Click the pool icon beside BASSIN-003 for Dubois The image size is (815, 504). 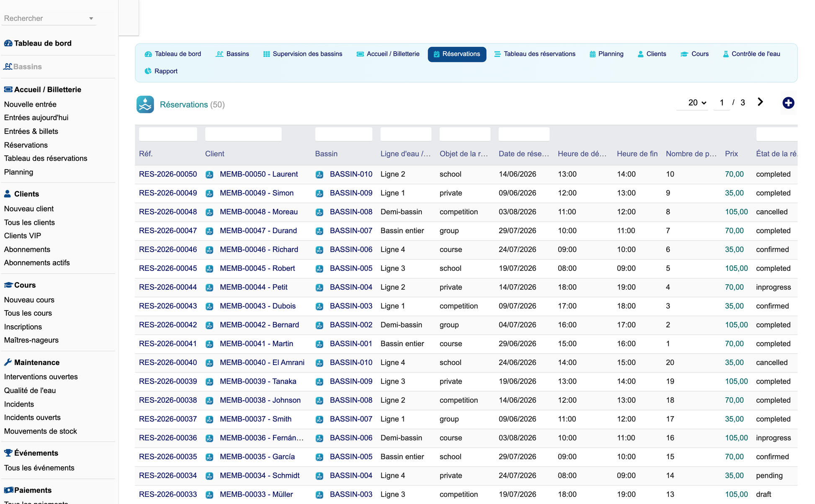point(320,306)
